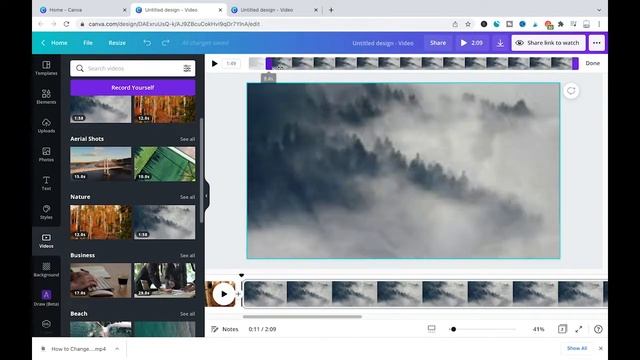Screen dimensions: 640x360
Task: Click the left trim handle of clip
Action: point(269,63)
